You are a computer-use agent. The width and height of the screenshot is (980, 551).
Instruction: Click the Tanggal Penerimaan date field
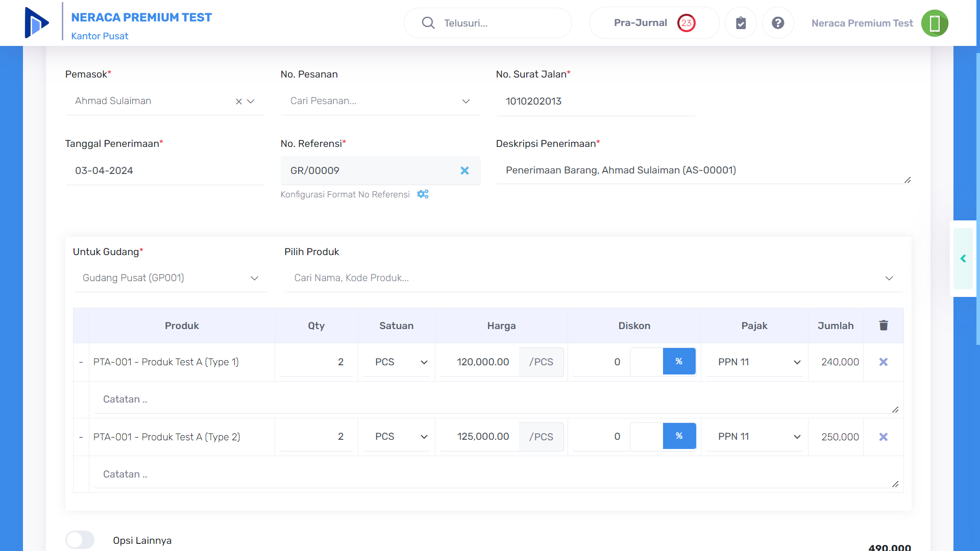click(165, 171)
